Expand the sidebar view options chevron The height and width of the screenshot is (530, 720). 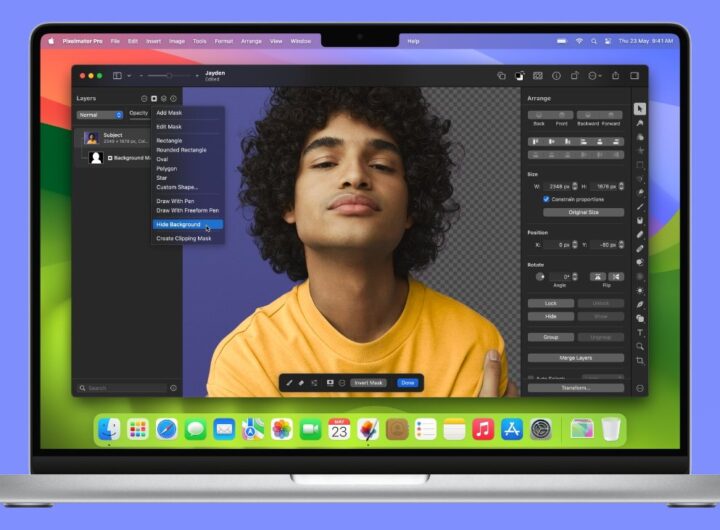pos(129,75)
